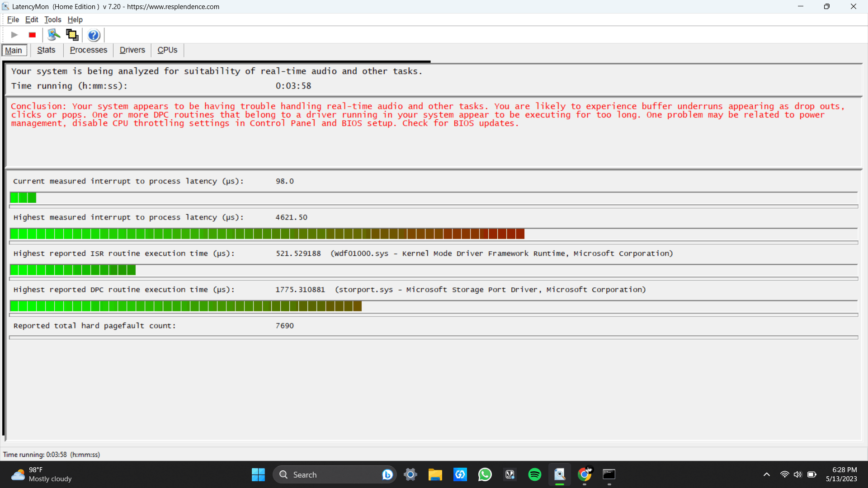Open Spotify from the taskbar
This screenshot has width=868, height=488.
(x=534, y=474)
